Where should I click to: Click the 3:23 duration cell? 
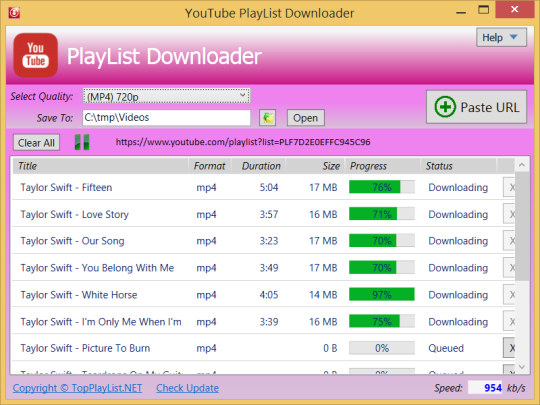(x=269, y=241)
